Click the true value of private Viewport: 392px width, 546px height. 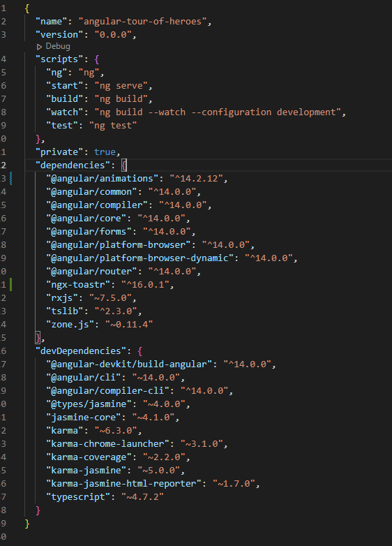click(x=105, y=152)
